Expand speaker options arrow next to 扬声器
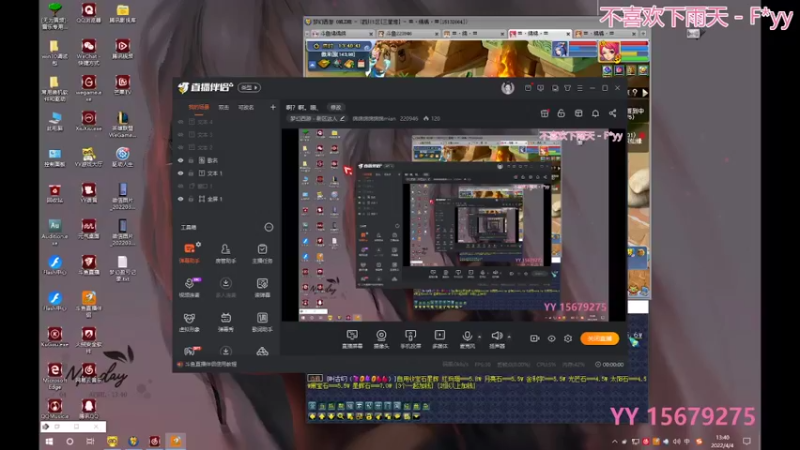The image size is (800, 450). (509, 337)
